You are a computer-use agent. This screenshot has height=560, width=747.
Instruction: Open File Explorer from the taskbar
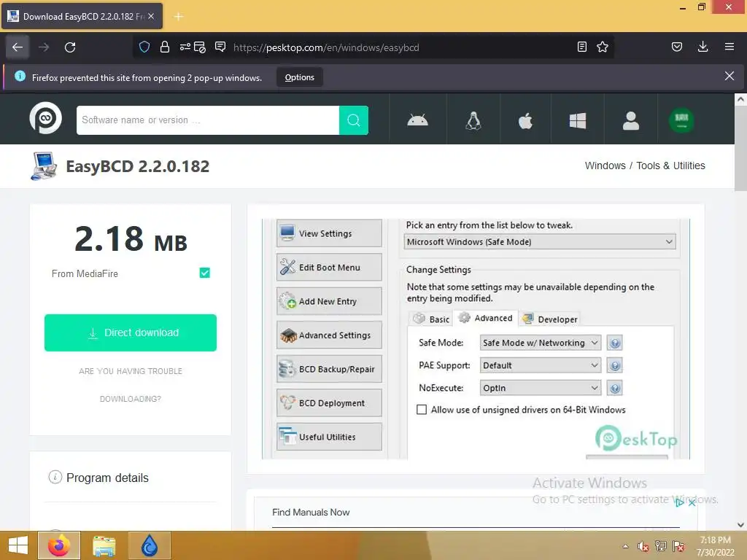(x=104, y=545)
